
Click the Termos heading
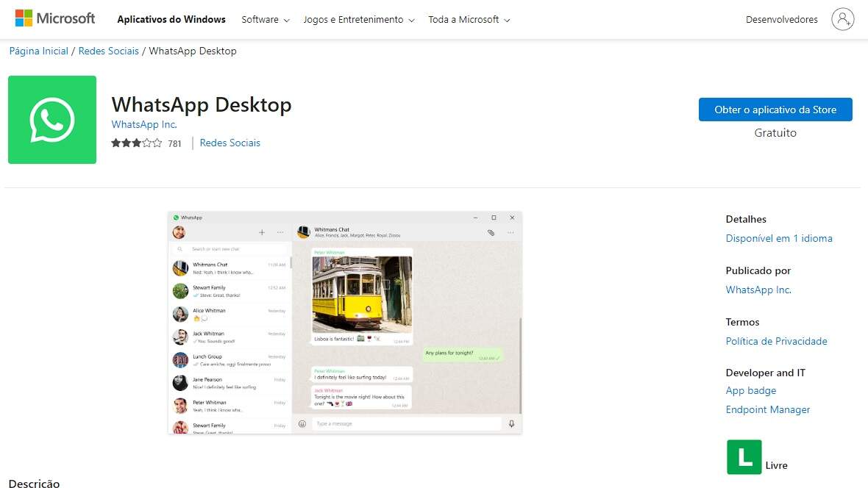click(x=742, y=322)
